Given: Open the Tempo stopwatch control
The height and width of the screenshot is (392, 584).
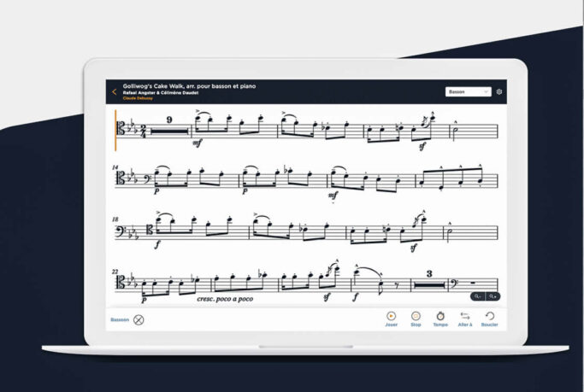Looking at the screenshot, I should 440,319.
